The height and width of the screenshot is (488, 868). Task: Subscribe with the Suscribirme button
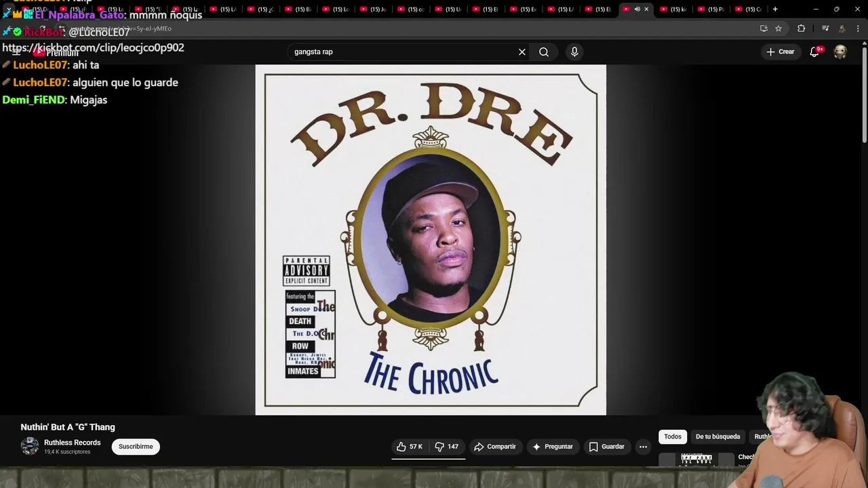pyautogui.click(x=136, y=447)
